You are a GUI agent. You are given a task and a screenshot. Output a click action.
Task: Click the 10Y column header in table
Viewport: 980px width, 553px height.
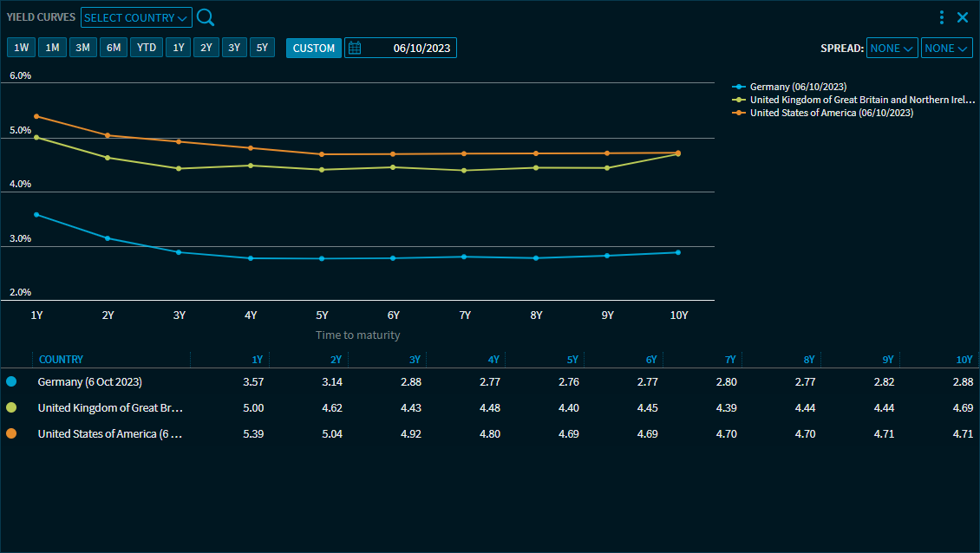(964, 360)
